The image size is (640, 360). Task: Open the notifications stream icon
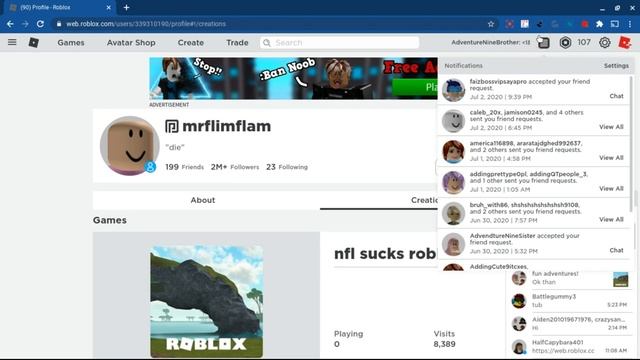(543, 42)
